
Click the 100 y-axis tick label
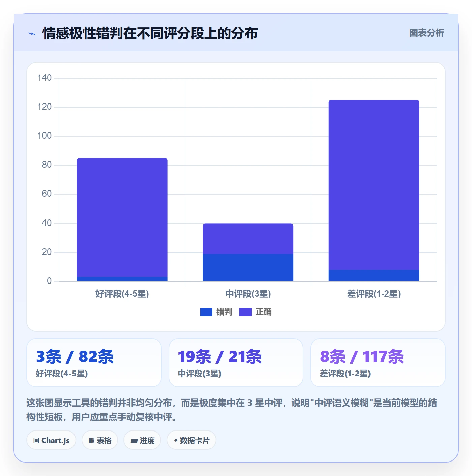pos(45,136)
